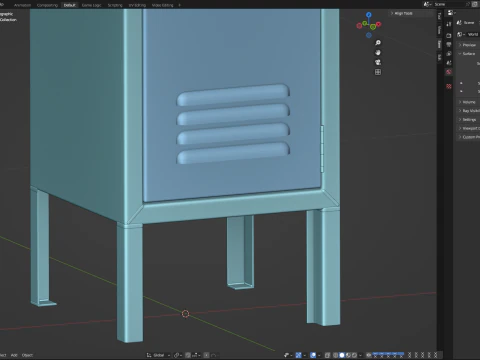
Task: Click the pan view hand icon
Action: 378,53
